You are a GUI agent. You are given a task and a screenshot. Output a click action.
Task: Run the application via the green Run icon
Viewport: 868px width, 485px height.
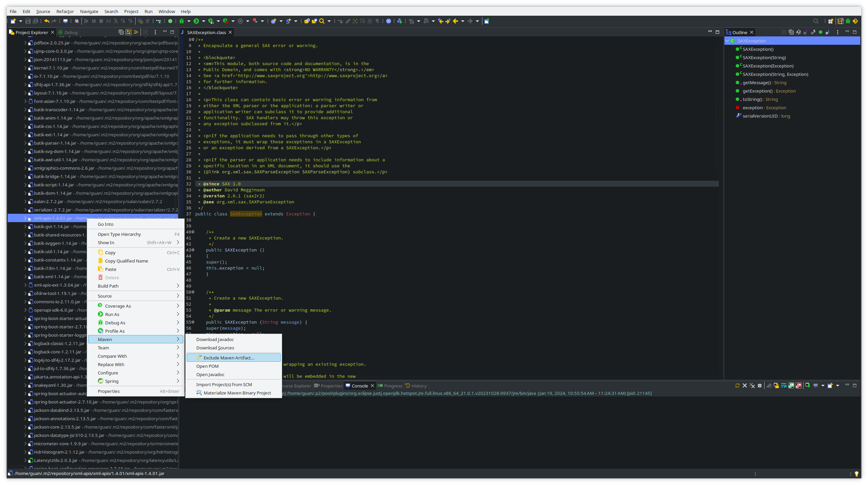click(x=197, y=21)
